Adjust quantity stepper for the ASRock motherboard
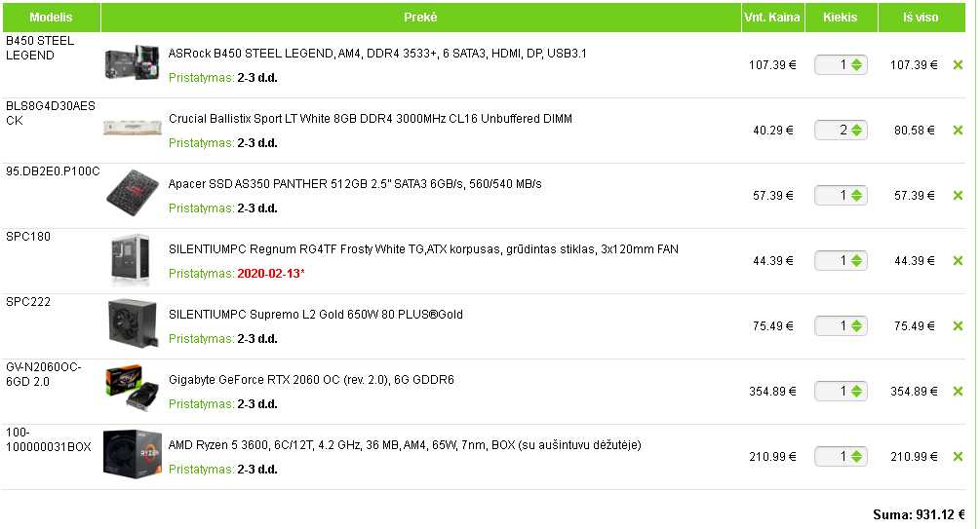 [x=857, y=65]
